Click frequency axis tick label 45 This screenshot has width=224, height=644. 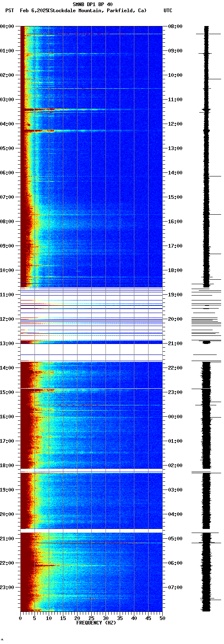(148, 618)
